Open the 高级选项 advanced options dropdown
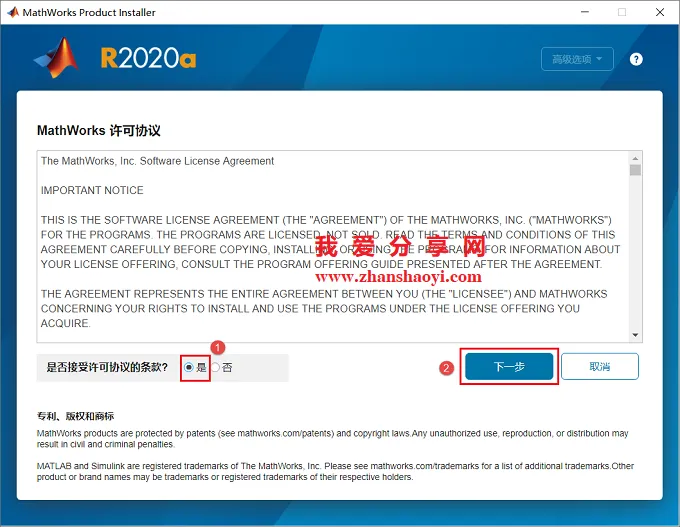This screenshot has height=527, width=680. (x=577, y=59)
